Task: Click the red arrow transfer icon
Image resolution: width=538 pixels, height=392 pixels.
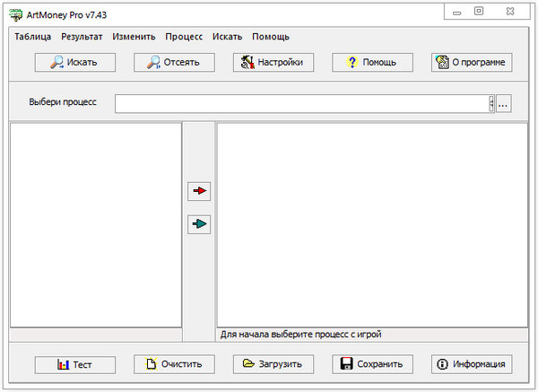Action: (x=199, y=191)
